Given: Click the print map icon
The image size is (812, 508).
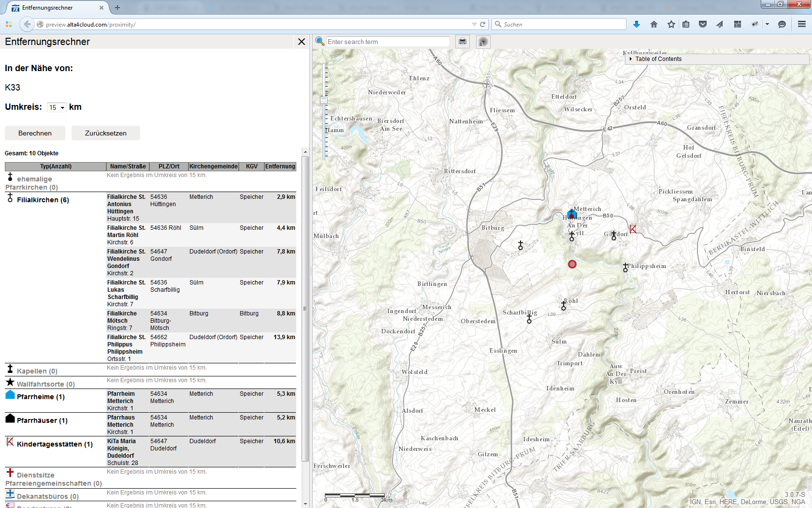Looking at the screenshot, I should coord(463,42).
